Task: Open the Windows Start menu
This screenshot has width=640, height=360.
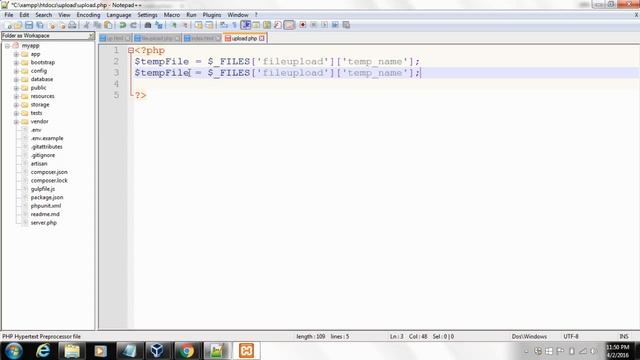Action: 13,351
